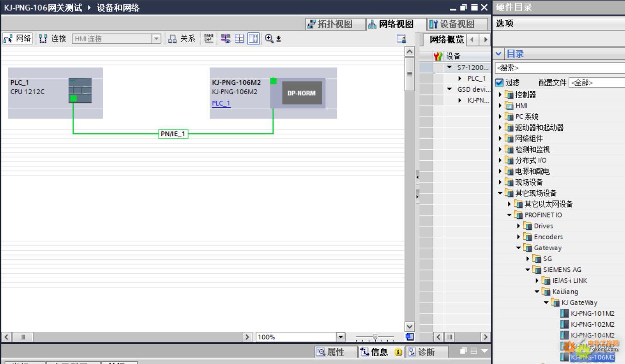Select the PN/IE_1 network label
The width and height of the screenshot is (625, 364).
[173, 134]
